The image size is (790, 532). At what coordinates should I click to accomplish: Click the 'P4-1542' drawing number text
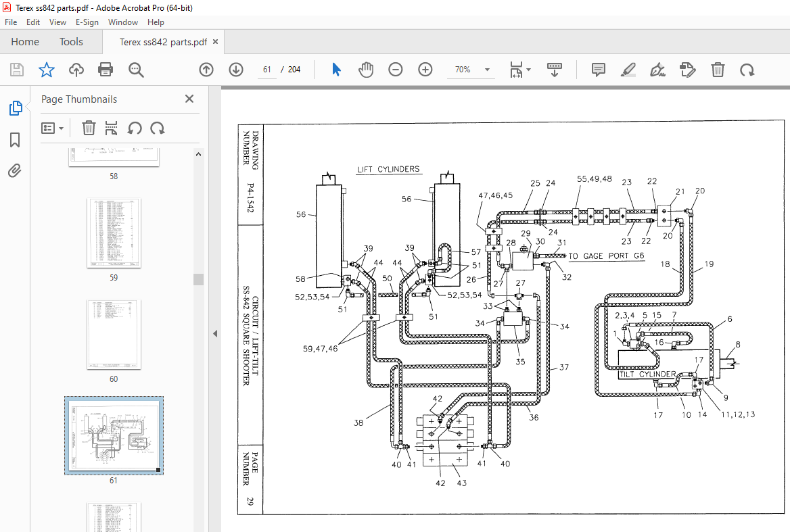point(250,198)
